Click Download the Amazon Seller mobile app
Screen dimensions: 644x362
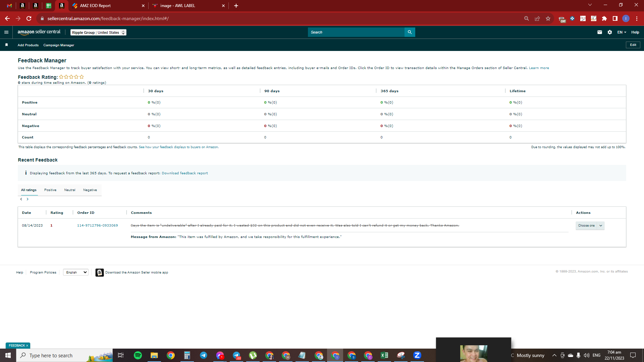pyautogui.click(x=137, y=273)
